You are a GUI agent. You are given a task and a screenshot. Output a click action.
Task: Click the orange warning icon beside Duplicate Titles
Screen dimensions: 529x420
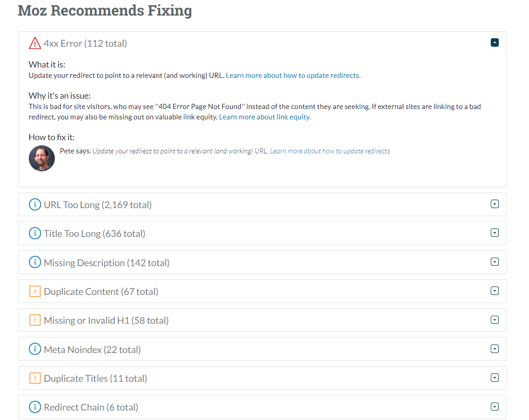[x=35, y=378]
